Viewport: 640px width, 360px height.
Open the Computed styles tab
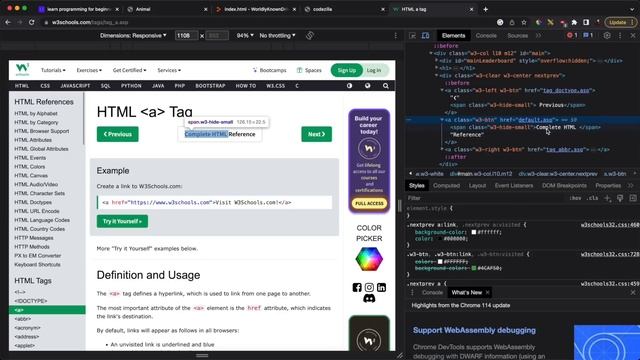click(446, 185)
